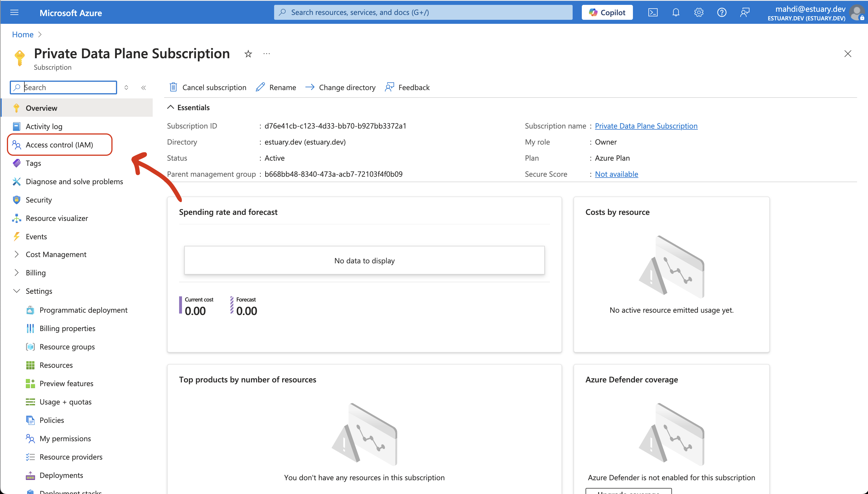Click the subscription key icon next to the title
The image size is (868, 494).
click(x=19, y=57)
